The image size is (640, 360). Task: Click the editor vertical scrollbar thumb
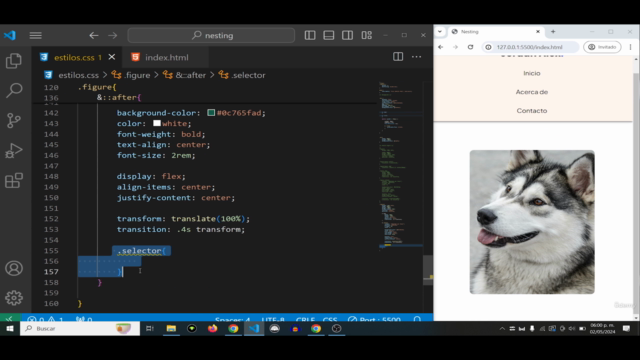point(428,269)
